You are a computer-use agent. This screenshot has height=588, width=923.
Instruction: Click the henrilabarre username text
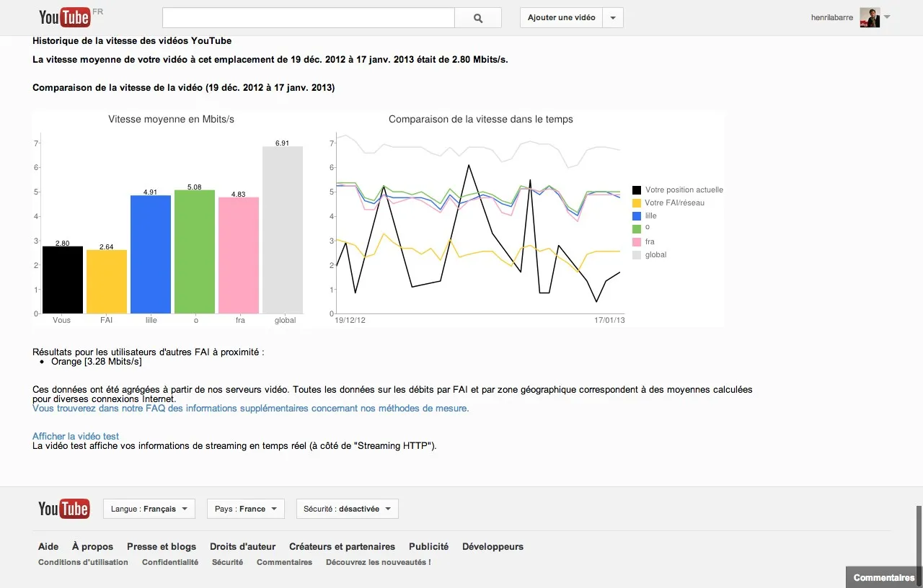(834, 17)
